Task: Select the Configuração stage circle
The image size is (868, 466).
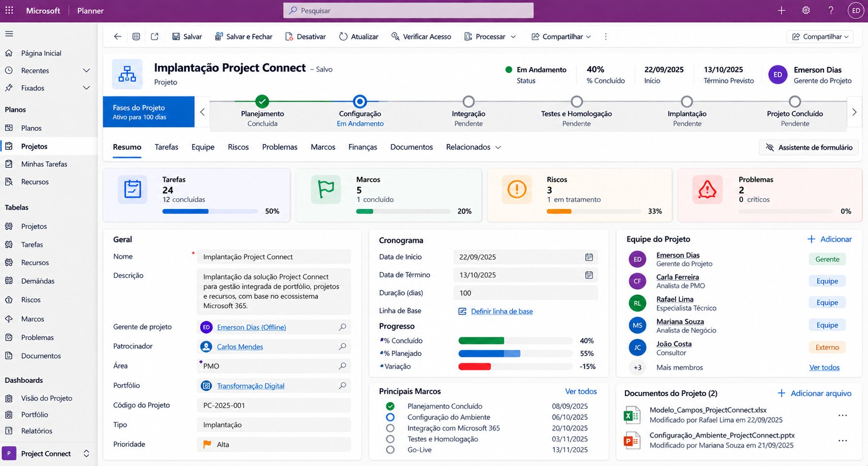Action: [x=360, y=101]
